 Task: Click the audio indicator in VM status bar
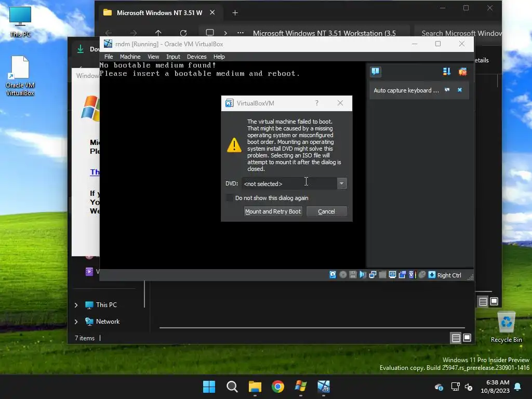363,275
